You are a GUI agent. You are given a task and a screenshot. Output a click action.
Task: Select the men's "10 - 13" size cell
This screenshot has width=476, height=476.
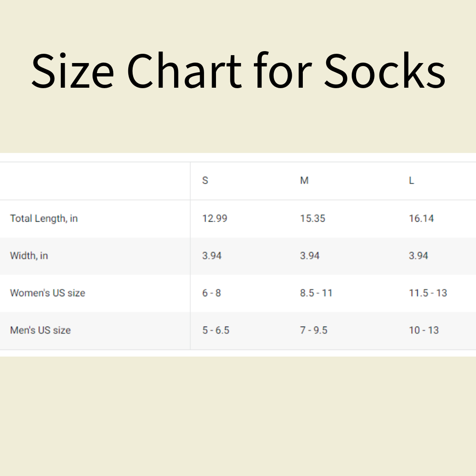[x=424, y=330]
